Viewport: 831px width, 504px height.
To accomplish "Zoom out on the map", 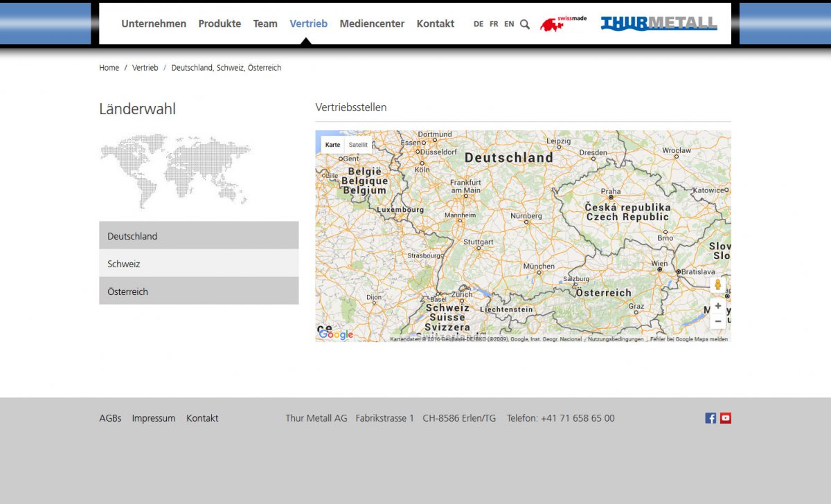I will pos(718,321).
